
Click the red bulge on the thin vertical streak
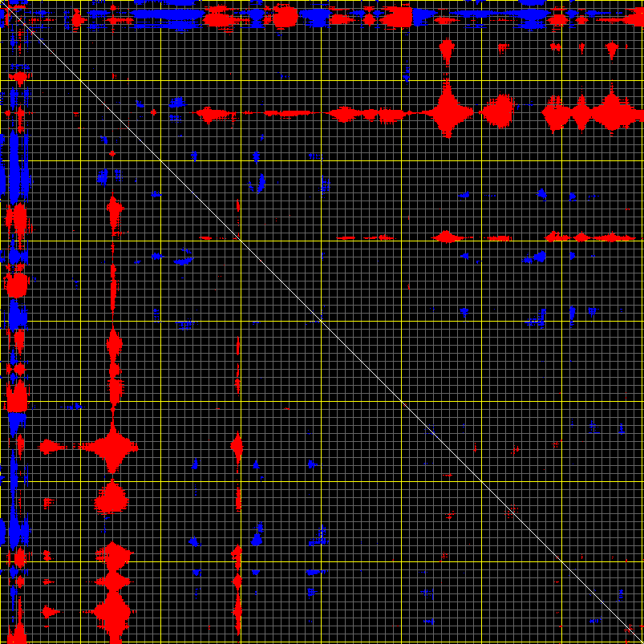click(x=237, y=445)
